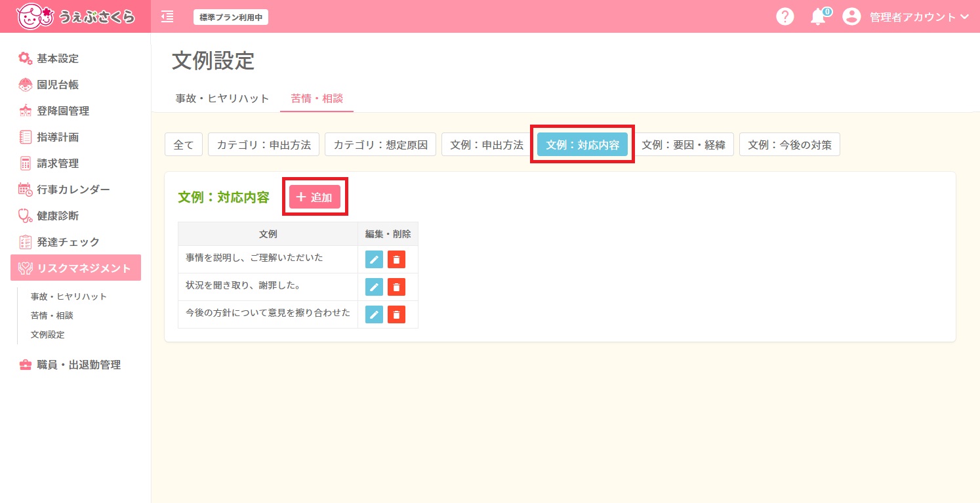Go to 苦情・相談 submenu link
Viewport: 980px width, 503px height.
52,315
